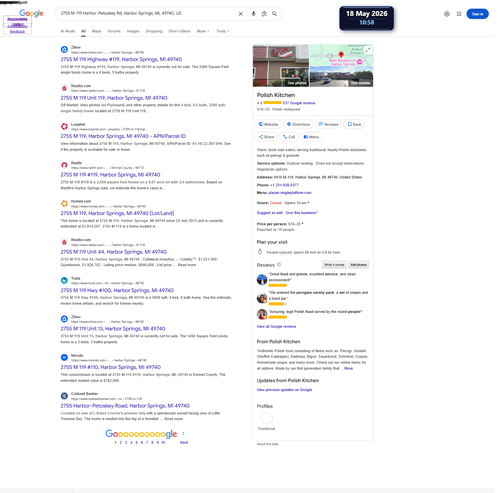
Task: Clear the search box with the X icon
Action: pos(240,14)
